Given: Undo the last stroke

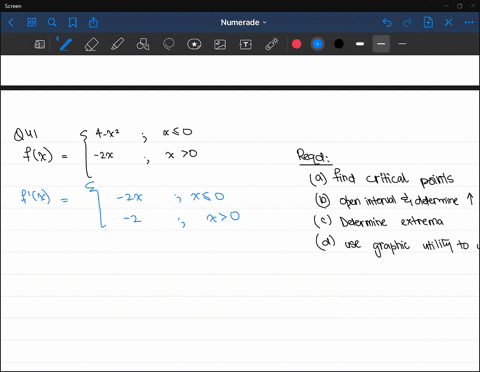Looking at the screenshot, I should click(x=387, y=23).
